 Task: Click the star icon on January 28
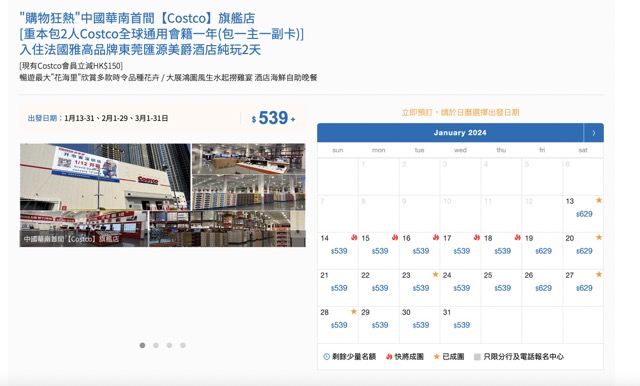coord(354,312)
